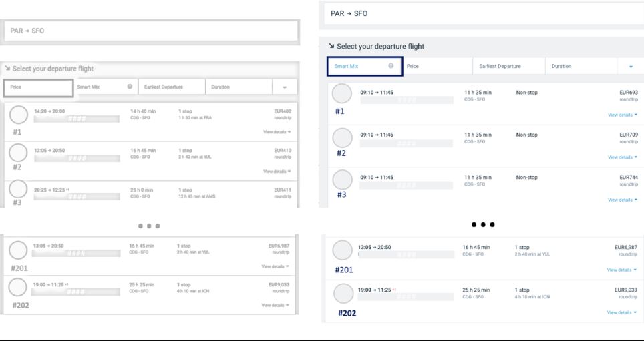Image resolution: width=644 pixels, height=341 pixels.
Task: Expand View details for the EUR402 flight
Action: click(x=277, y=132)
